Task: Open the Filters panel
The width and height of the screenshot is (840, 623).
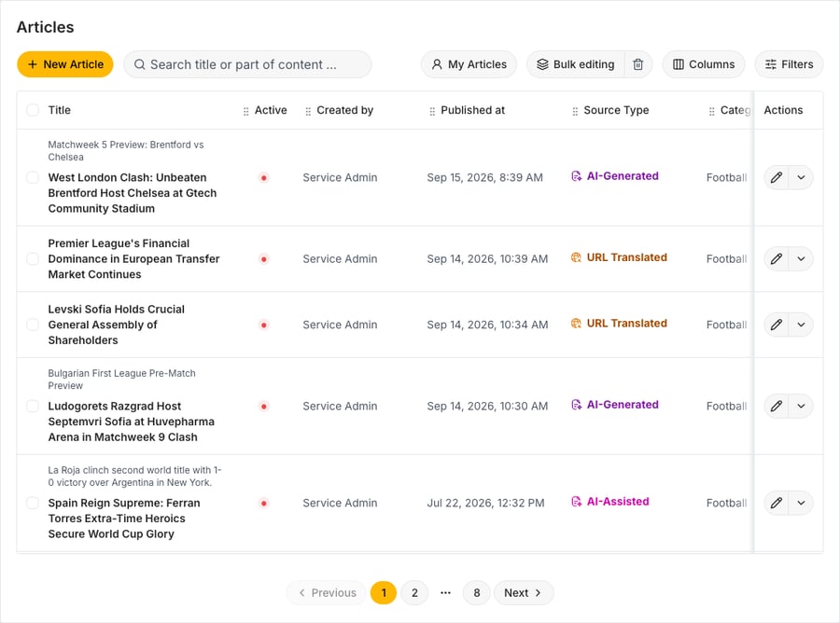Action: pyautogui.click(x=789, y=64)
